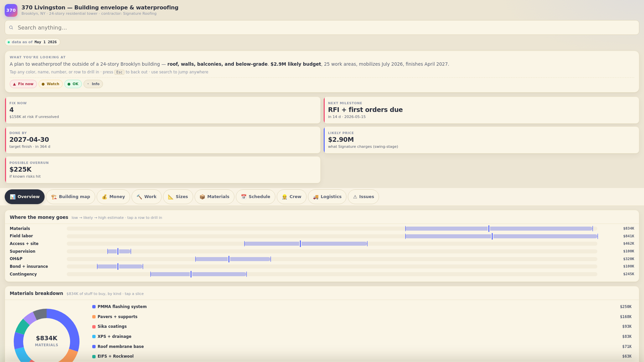
Task: Click the XPS + drainage blue swatch
Action: 94,337
